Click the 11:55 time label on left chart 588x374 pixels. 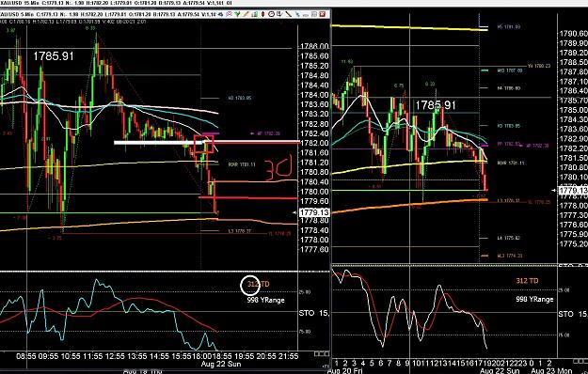tap(92, 356)
